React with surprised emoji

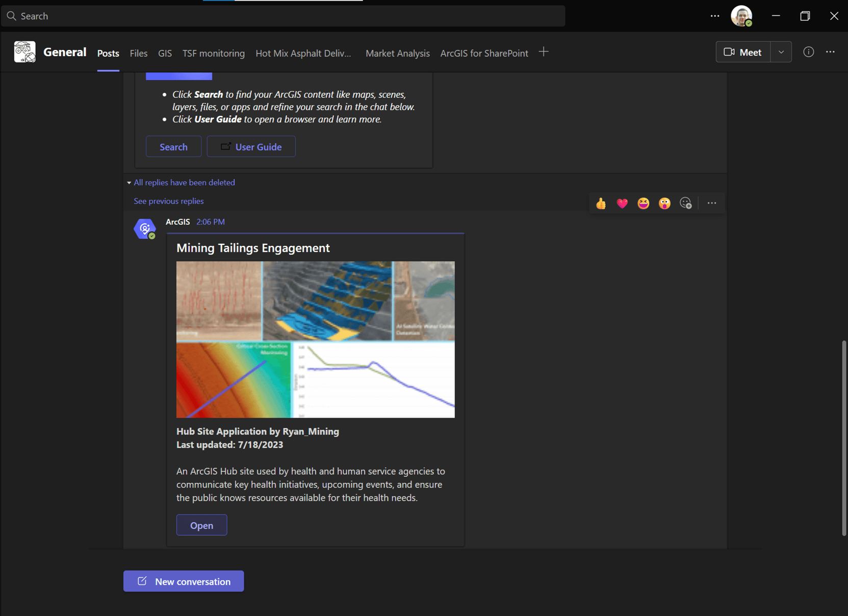664,203
